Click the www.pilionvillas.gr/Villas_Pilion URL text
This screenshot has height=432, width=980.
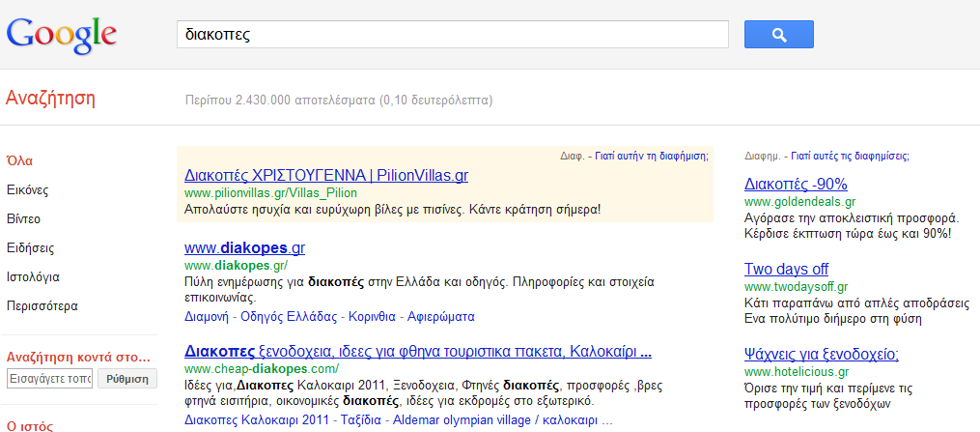(x=270, y=192)
